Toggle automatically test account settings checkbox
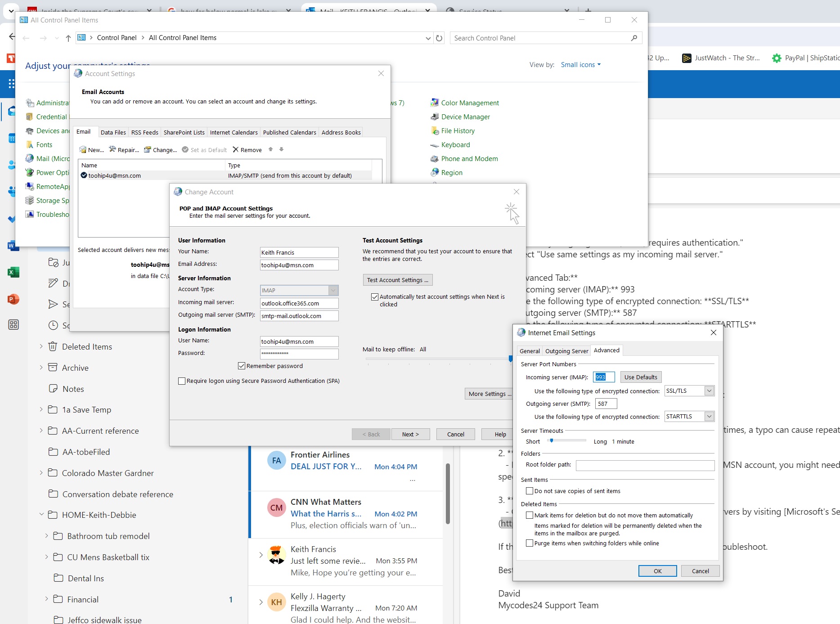840x624 pixels. tap(374, 297)
